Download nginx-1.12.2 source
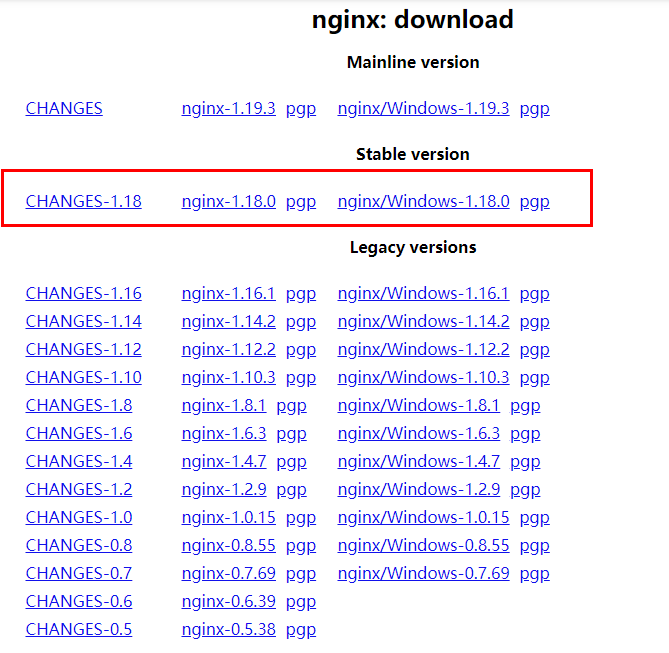Viewport: 669px width, 653px height. point(229,350)
